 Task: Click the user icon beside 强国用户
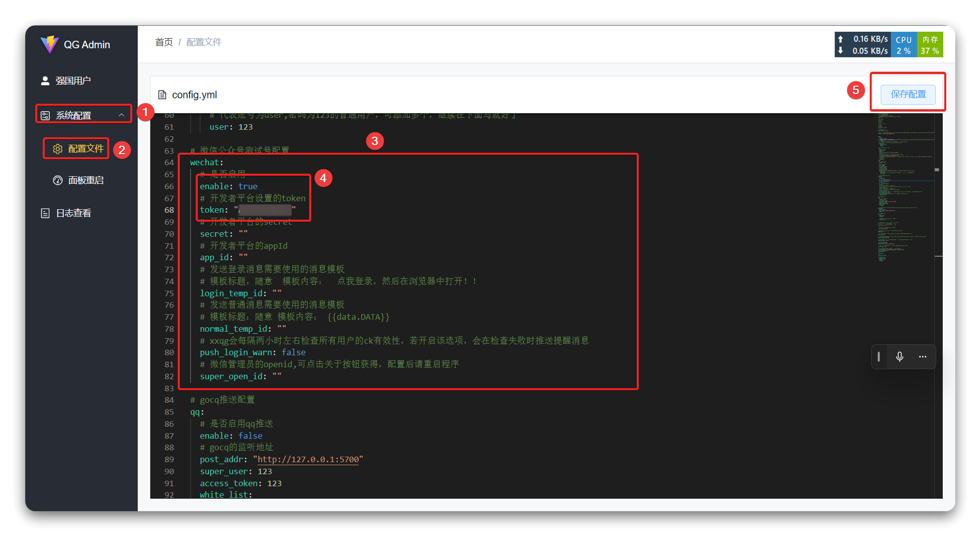click(45, 81)
